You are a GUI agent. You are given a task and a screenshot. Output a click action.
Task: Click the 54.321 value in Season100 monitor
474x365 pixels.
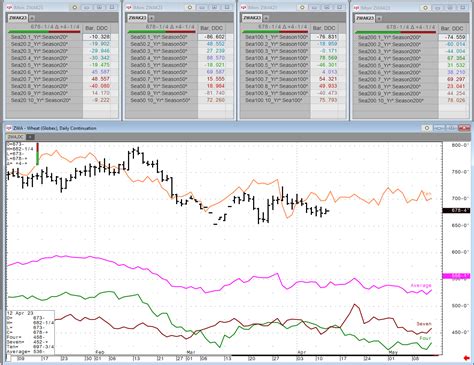click(324, 79)
